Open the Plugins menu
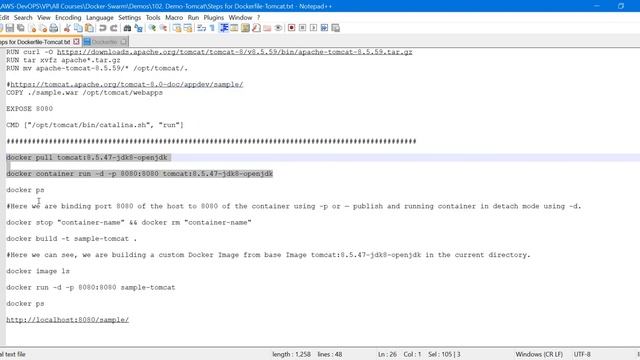This screenshot has height=360, width=640. [x=213, y=18]
